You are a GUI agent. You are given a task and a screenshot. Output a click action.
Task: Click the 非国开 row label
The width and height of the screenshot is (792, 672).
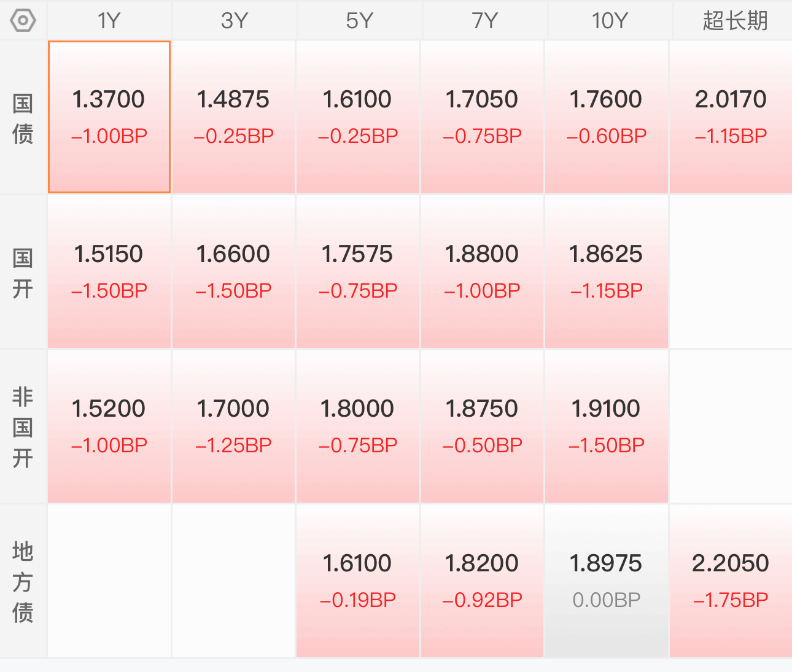23,427
